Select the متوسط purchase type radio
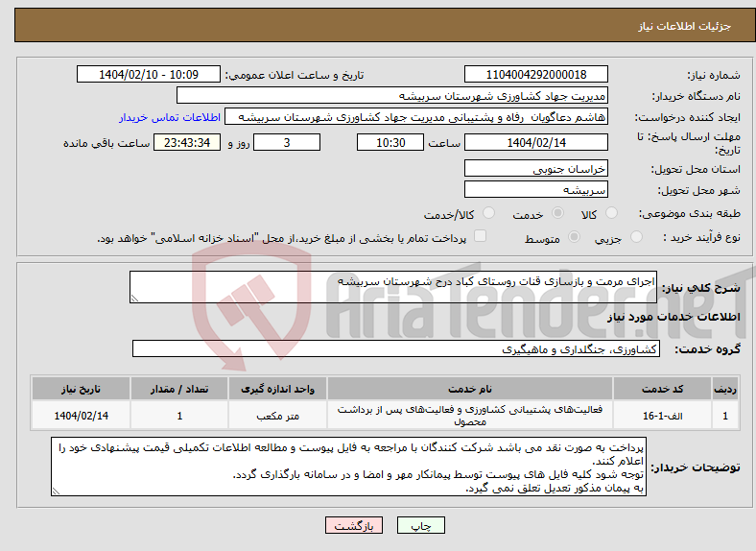 tap(574, 237)
